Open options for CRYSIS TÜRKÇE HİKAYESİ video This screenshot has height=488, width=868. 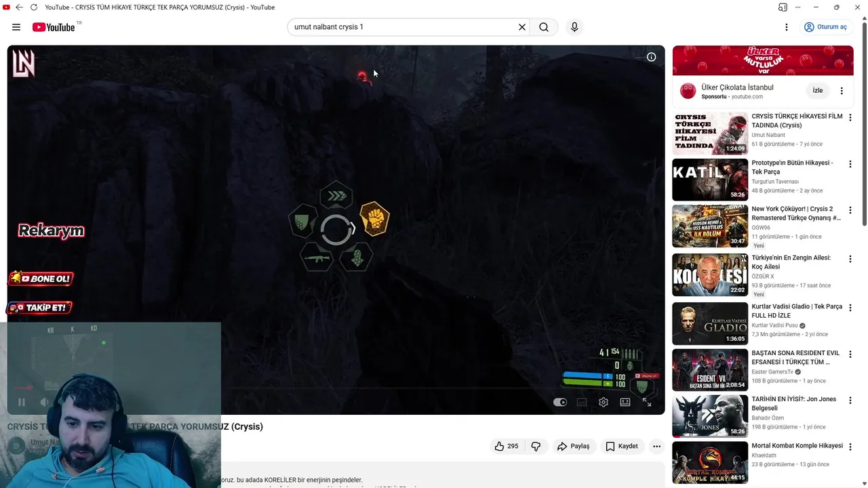(850, 118)
